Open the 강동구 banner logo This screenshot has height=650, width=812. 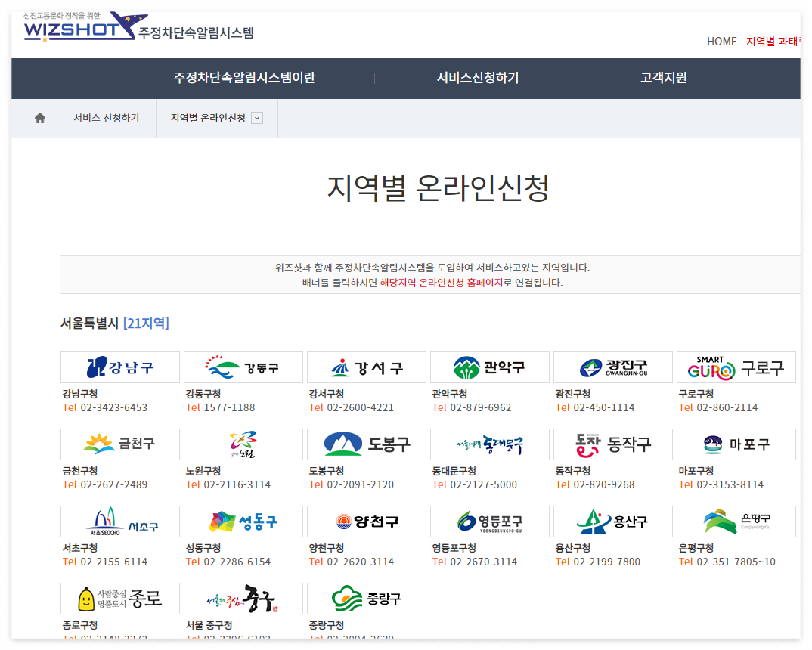[x=243, y=367]
